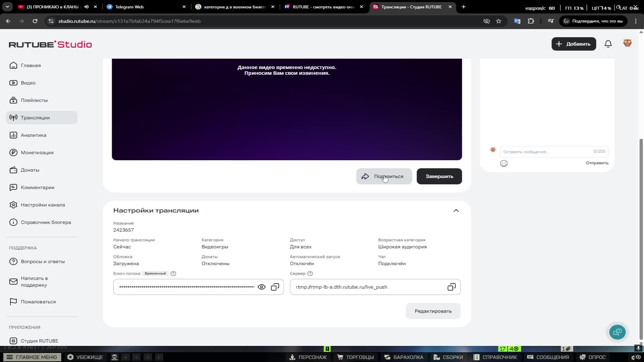Viewport: 644px width, 362px height.
Task: Collapse Настройки трансляции section
Action: coord(456,210)
